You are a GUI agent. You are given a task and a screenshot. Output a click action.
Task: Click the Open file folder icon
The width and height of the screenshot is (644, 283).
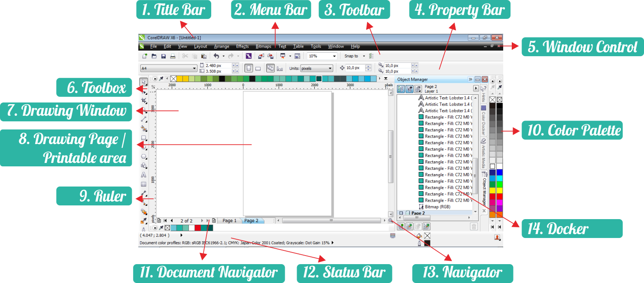pos(154,56)
